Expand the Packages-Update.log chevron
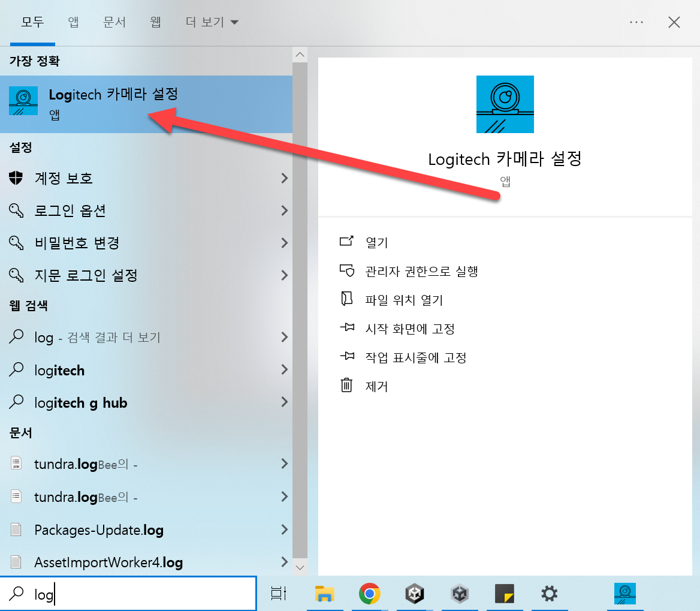The height and width of the screenshot is (611, 700). click(x=284, y=529)
